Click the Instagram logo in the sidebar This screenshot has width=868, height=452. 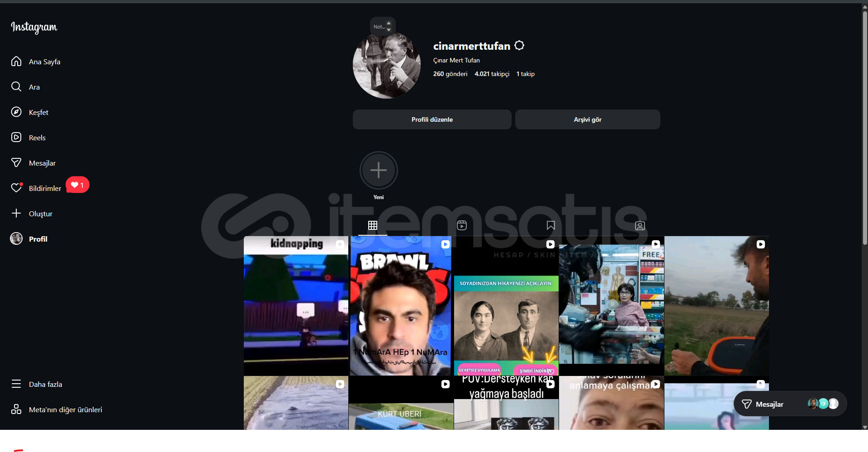click(34, 28)
